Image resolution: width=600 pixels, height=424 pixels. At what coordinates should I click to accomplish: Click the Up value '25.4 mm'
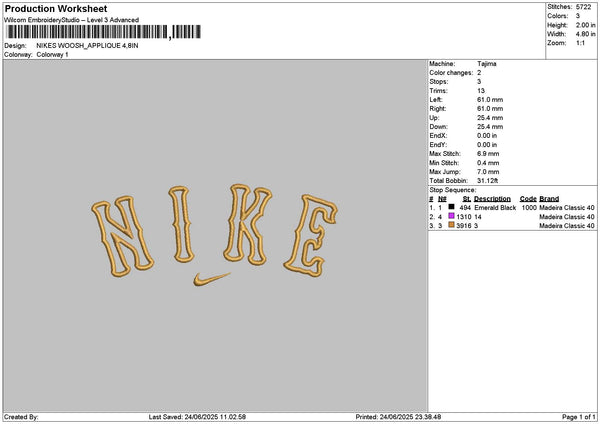[x=490, y=118]
